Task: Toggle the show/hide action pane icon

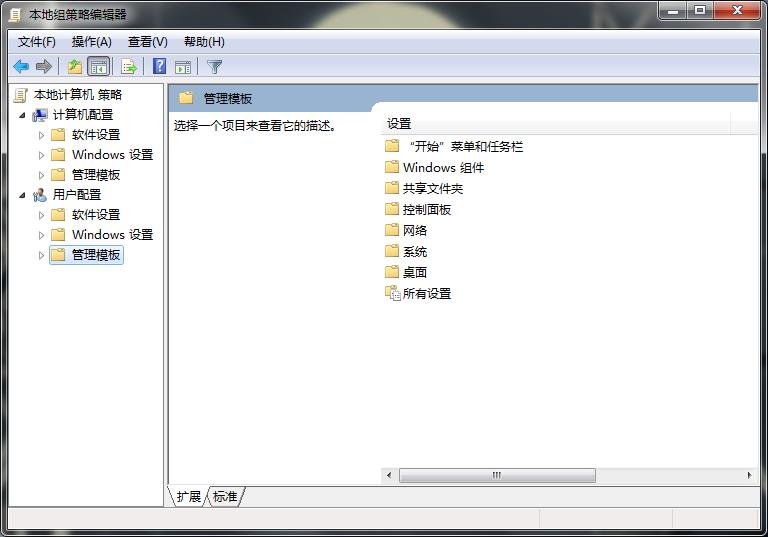Action: pyautogui.click(x=183, y=67)
